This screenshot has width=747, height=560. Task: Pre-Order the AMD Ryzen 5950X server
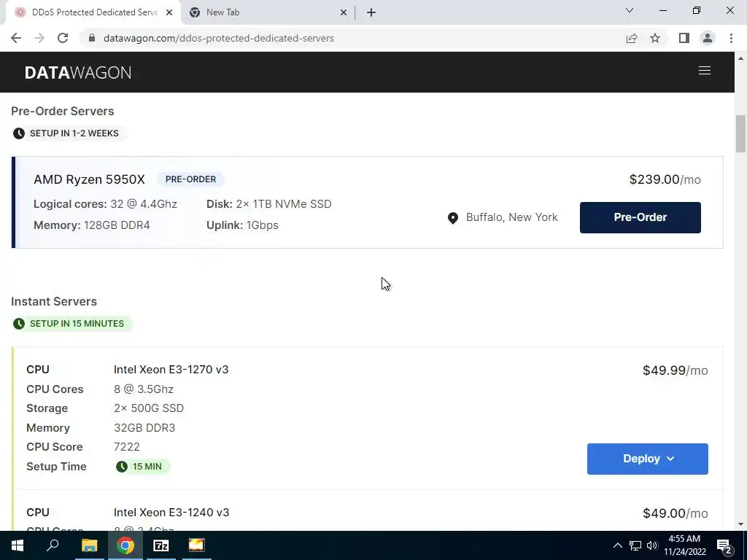[x=640, y=217]
